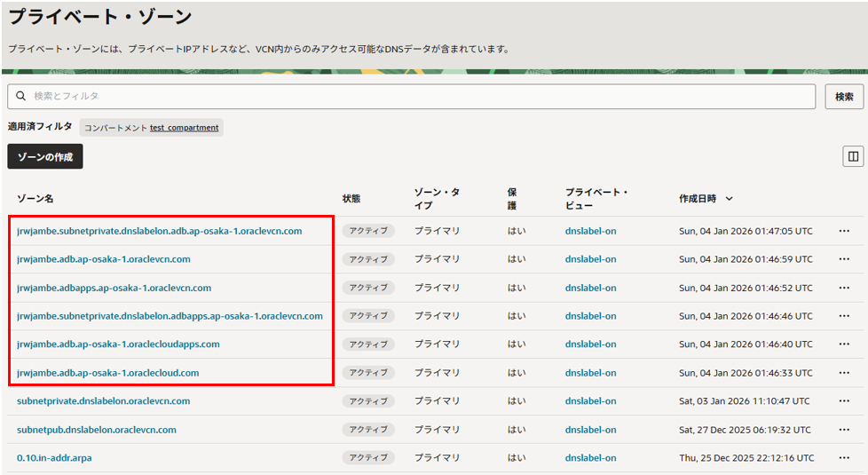Open actions menu for jrwjambe.adb.ap-osaka-1.oraclecloudapps.com row

pos(844,344)
